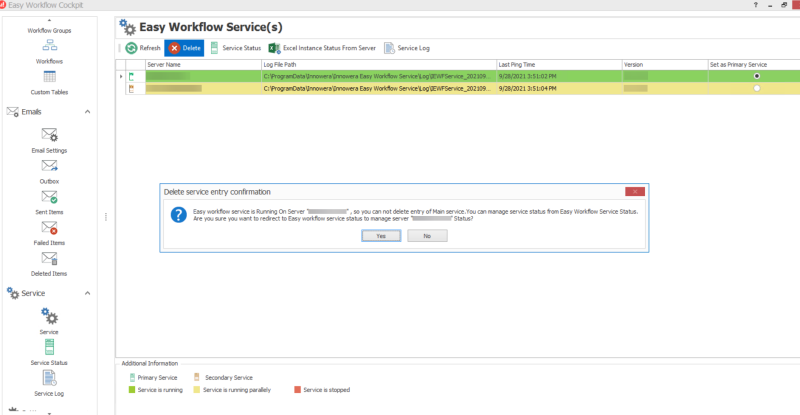Collapse the Service section
This screenshot has height=415, width=800.
tap(87, 293)
